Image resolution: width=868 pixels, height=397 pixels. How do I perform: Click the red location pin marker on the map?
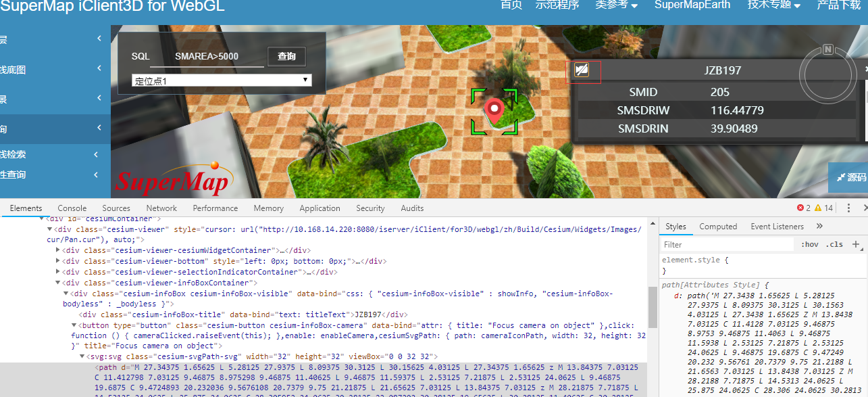point(494,112)
